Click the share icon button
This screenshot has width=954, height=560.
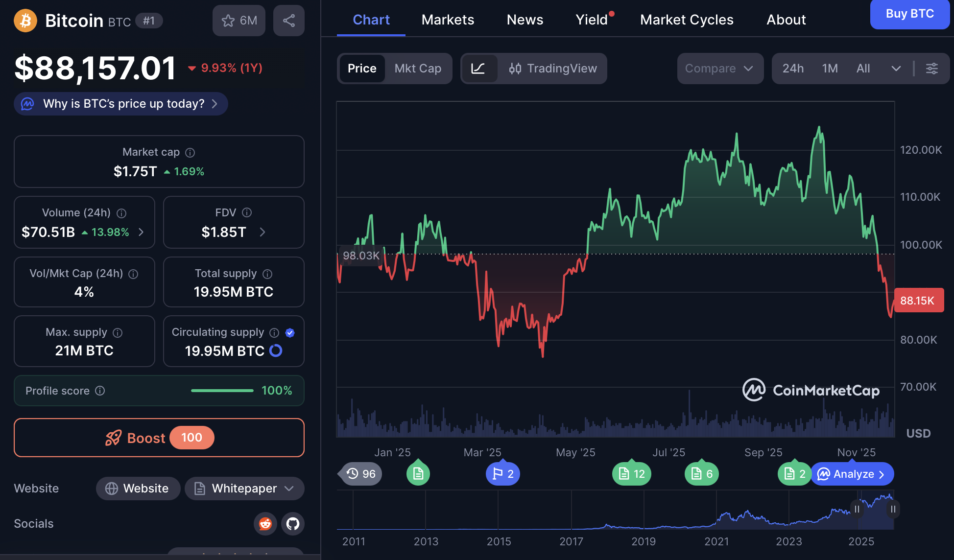pos(289,21)
